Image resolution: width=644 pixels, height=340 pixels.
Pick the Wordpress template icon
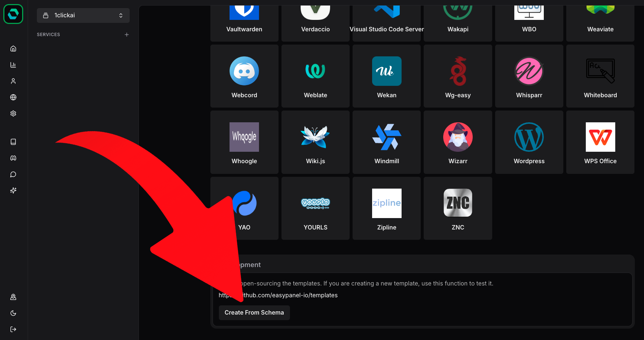click(529, 137)
